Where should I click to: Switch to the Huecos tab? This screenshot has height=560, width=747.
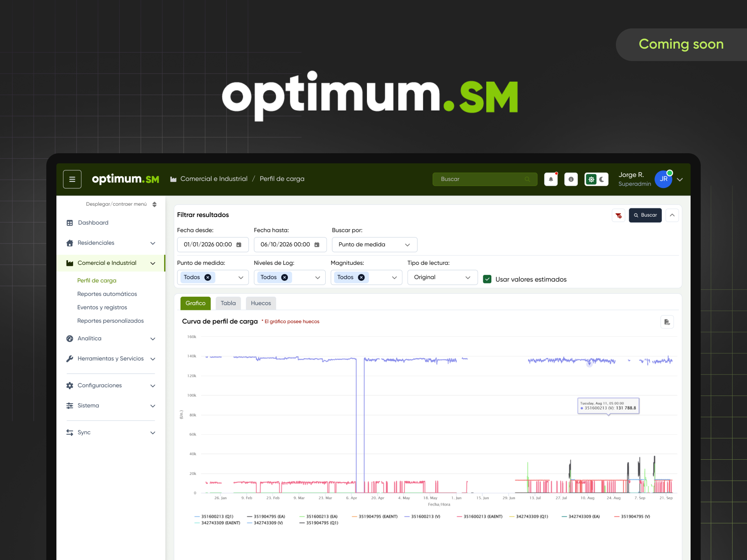261,303
